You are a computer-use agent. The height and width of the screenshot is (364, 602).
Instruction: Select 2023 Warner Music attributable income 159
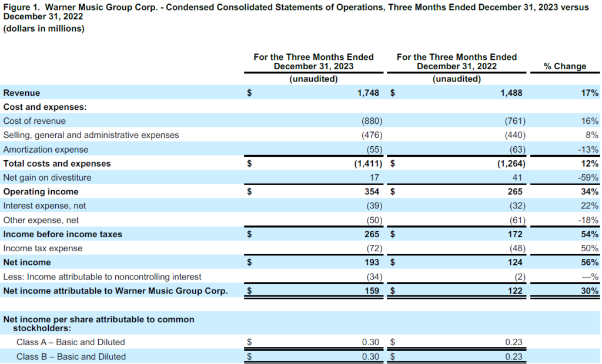(372, 291)
